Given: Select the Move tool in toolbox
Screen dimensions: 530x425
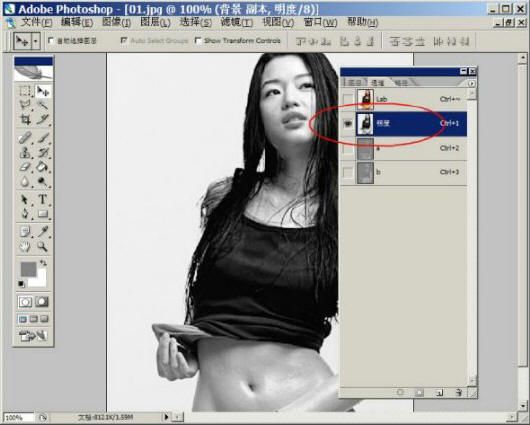Looking at the screenshot, I should (43, 91).
